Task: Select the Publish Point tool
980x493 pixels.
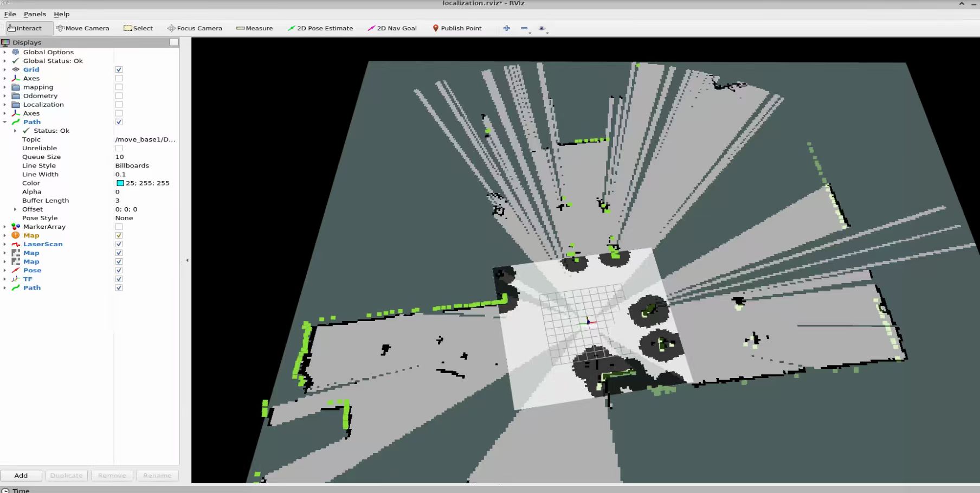Action: click(456, 28)
